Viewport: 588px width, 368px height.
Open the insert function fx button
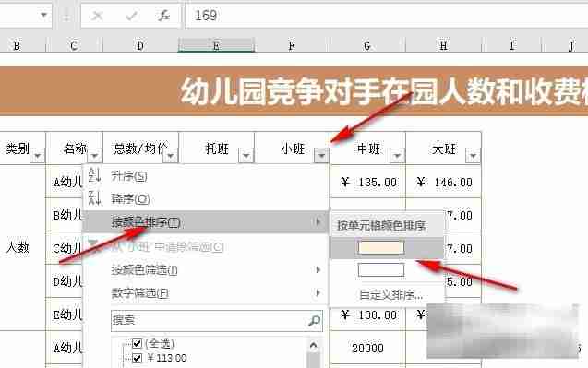tap(164, 16)
